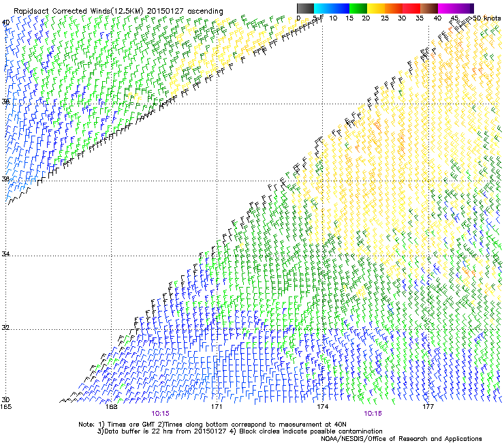
Task: Click the '50 knots' legend label
Action: pos(486,18)
